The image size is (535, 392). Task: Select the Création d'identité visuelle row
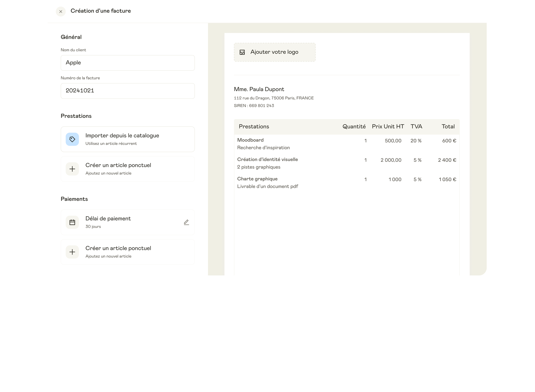pyautogui.click(x=267, y=159)
